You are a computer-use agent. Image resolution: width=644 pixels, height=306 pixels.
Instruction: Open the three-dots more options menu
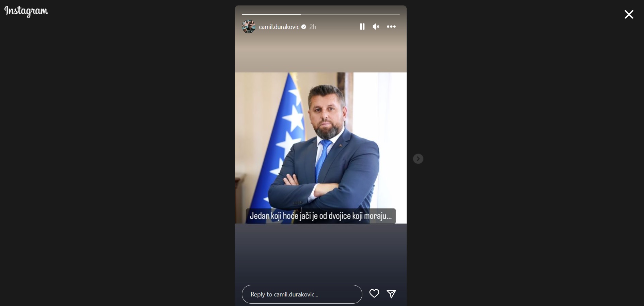tap(391, 27)
